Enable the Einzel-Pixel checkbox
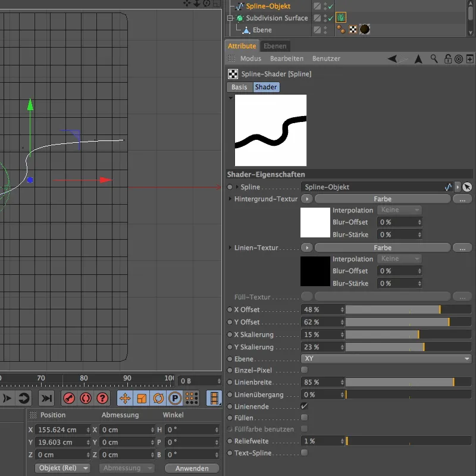Screen dimensions: 476x476 click(305, 370)
